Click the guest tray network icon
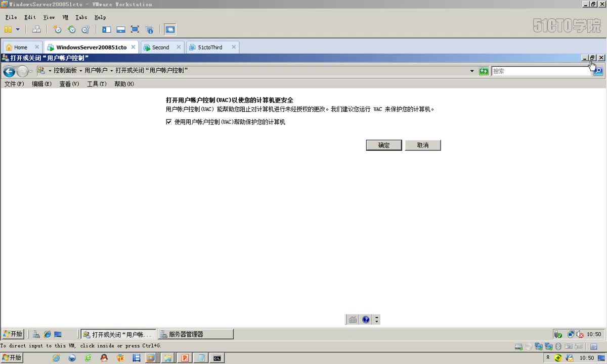The height and width of the screenshot is (364, 607). click(571, 334)
